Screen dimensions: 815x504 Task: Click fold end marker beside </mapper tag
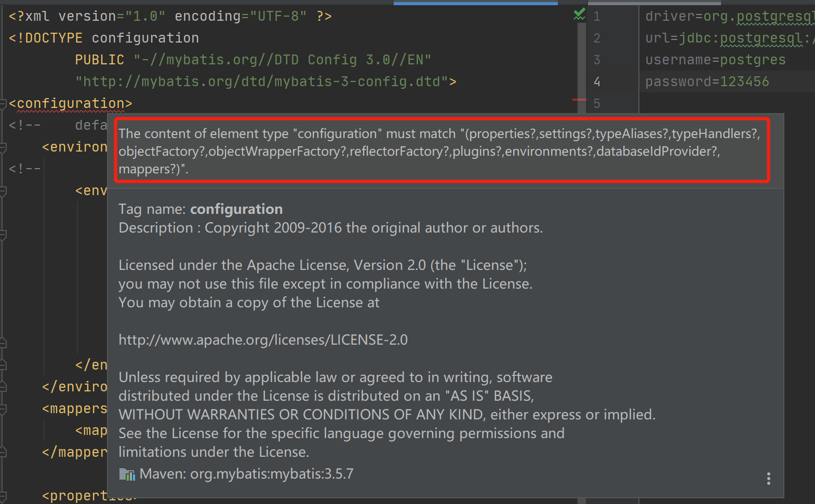point(3,453)
